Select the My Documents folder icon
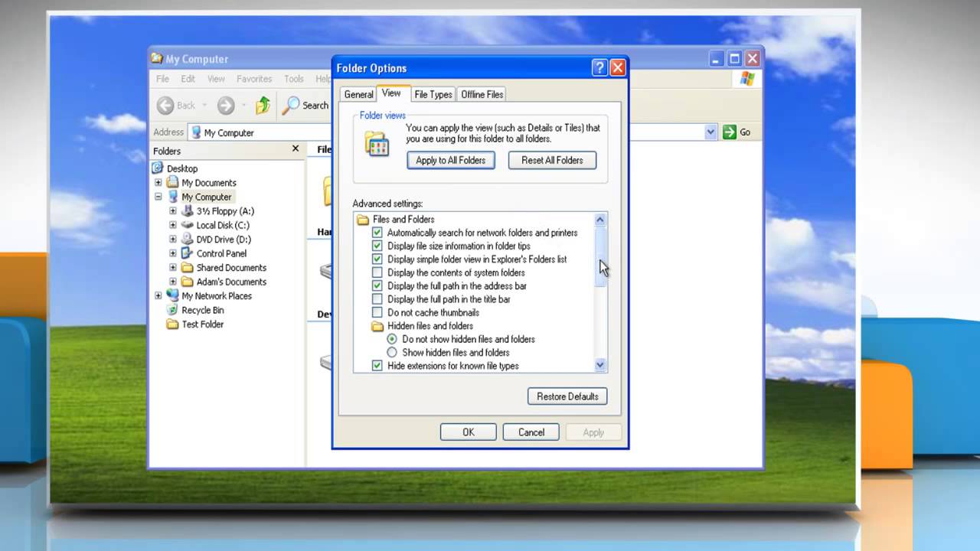Image resolution: width=980 pixels, height=551 pixels. (x=172, y=183)
